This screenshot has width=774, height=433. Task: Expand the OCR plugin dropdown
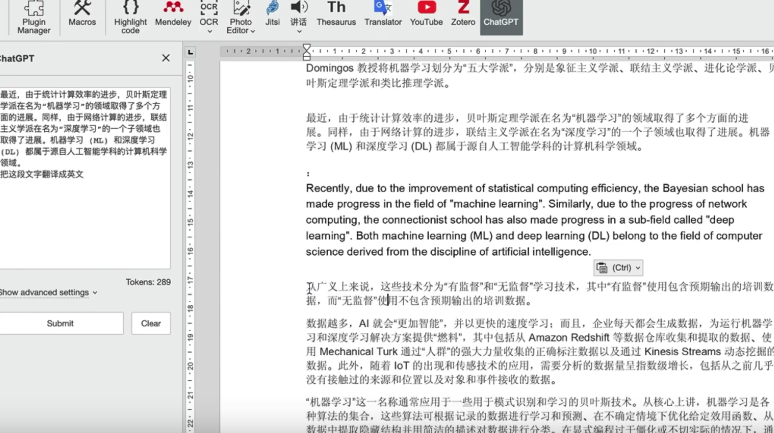[x=209, y=31]
